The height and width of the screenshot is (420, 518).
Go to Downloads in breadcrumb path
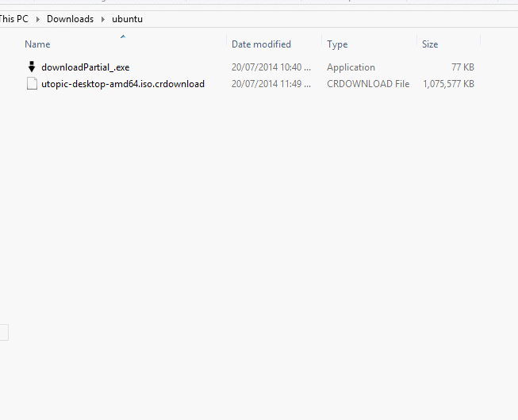click(70, 19)
